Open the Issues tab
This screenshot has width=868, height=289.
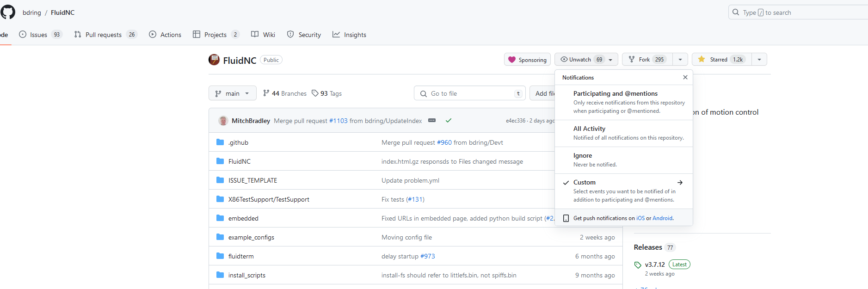click(40, 35)
